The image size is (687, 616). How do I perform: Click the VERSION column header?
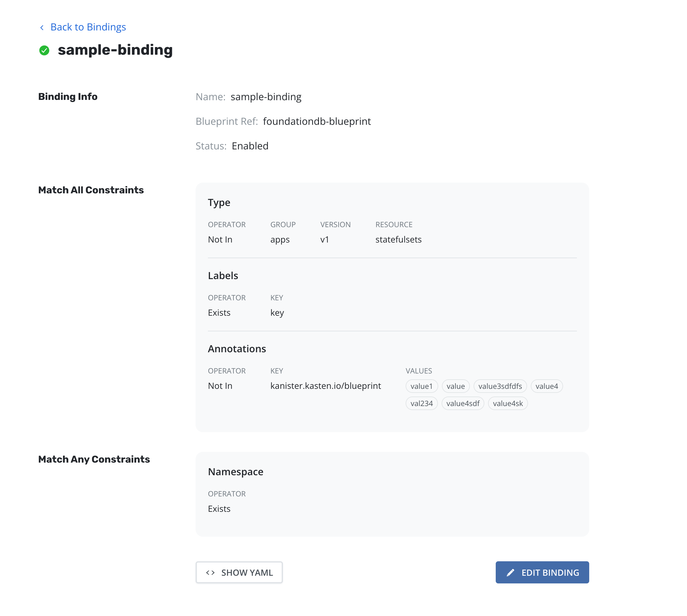[x=335, y=224]
